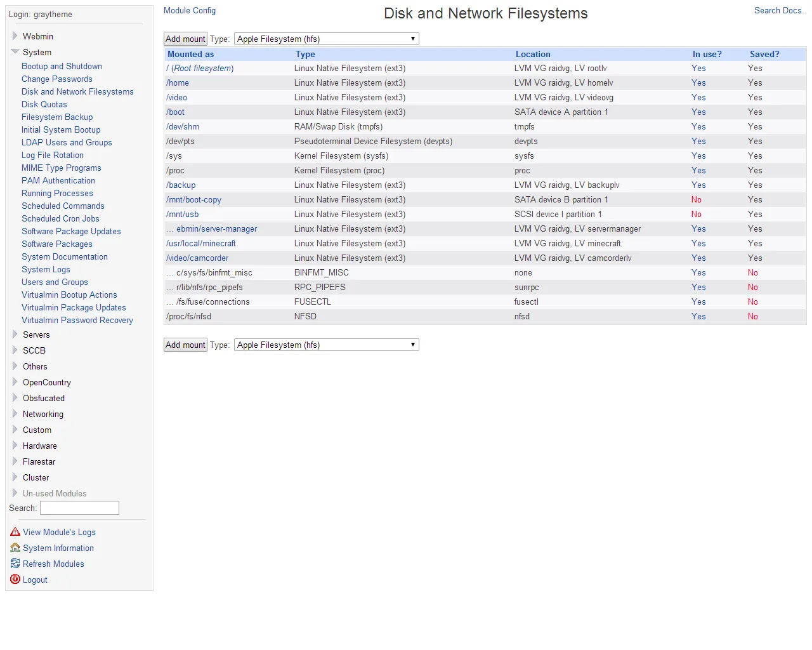Expand the Networking section
The width and height of the screenshot is (812, 650).
14,414
